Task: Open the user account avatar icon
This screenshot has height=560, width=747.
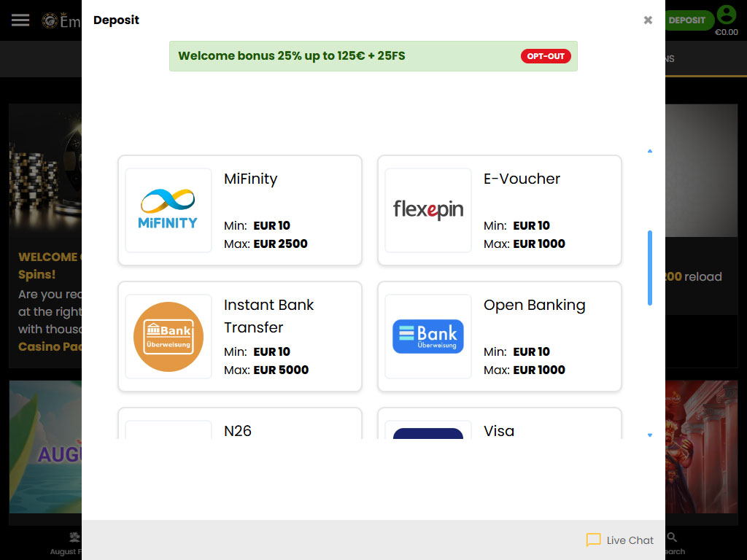Action: (x=726, y=15)
